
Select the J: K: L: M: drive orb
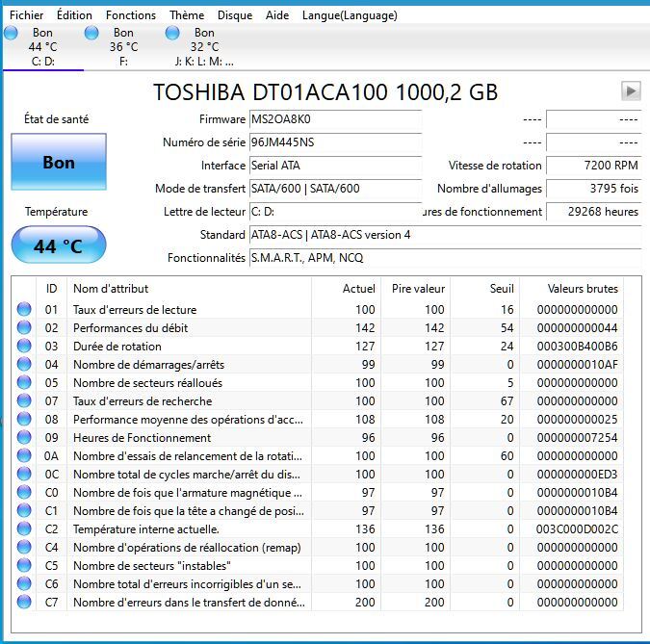[173, 34]
